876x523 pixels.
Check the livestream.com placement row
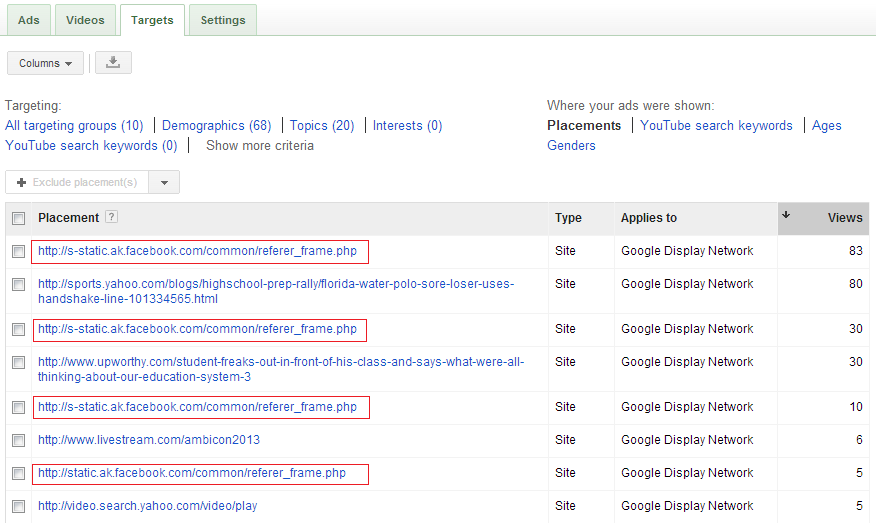[18, 440]
